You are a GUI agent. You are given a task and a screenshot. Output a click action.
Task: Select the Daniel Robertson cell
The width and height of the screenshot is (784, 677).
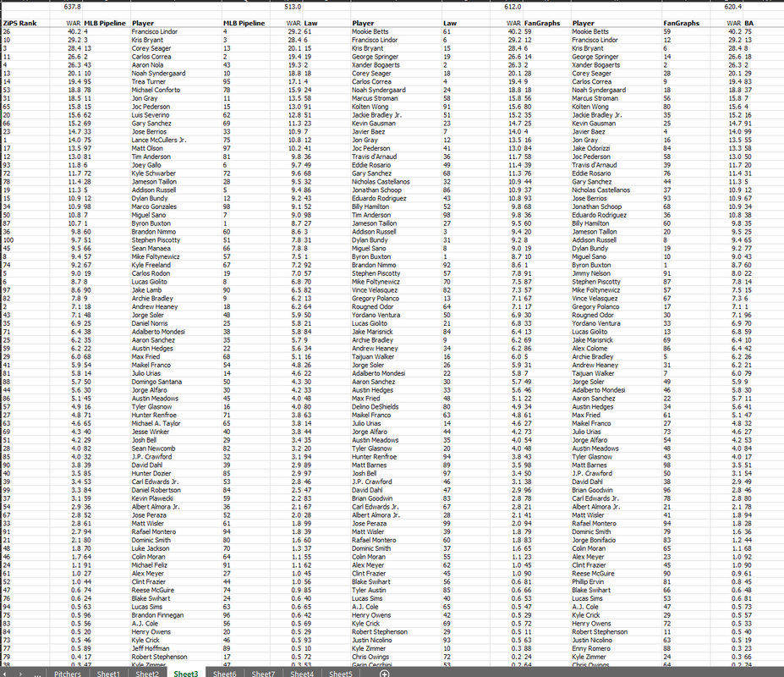tap(176, 490)
